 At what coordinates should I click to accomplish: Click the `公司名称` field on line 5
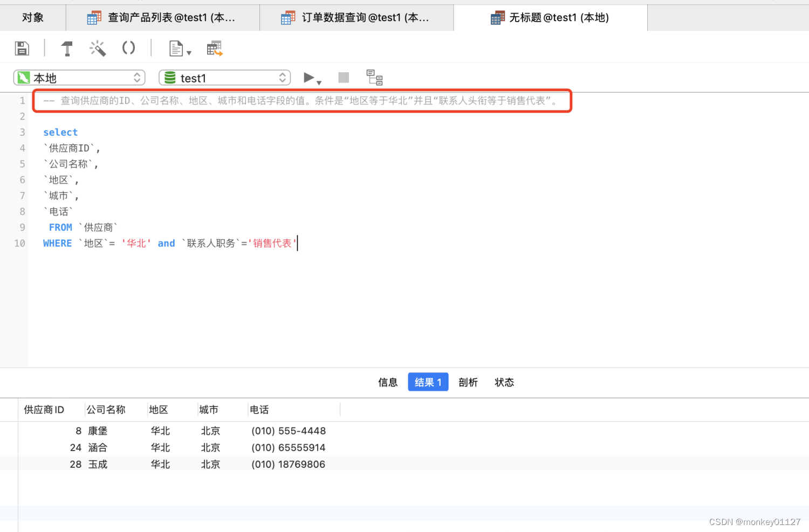pos(68,164)
